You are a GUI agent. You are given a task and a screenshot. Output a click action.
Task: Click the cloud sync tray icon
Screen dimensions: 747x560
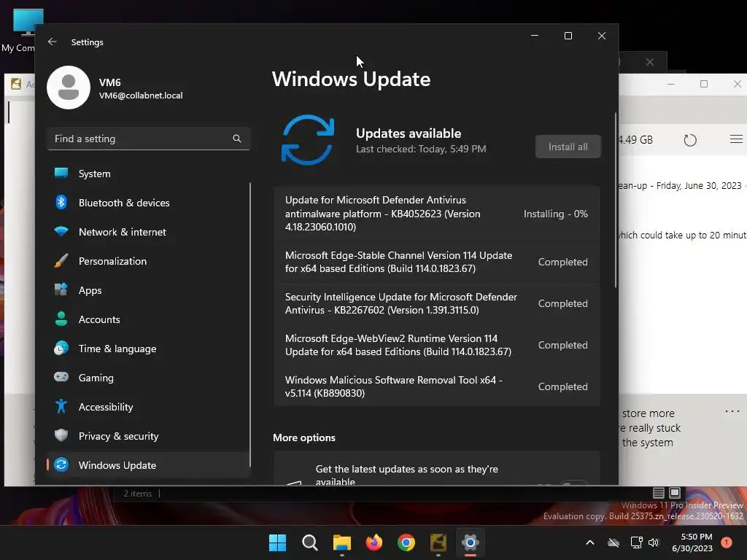click(x=614, y=542)
